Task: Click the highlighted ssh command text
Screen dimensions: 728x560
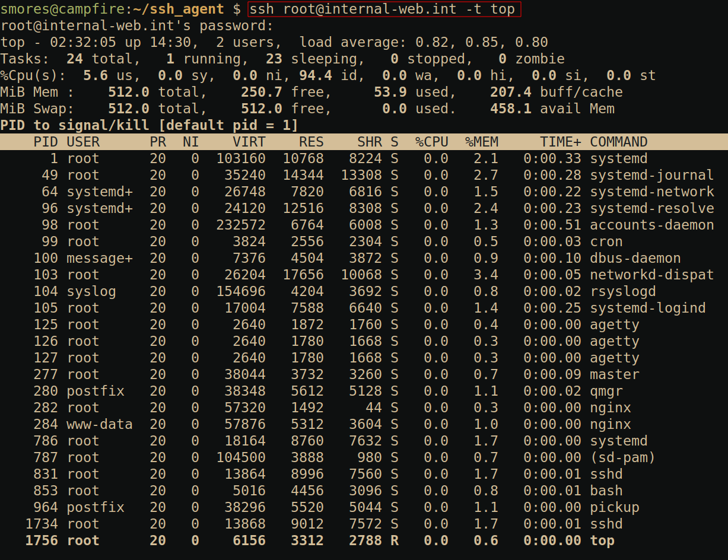Action: (384, 9)
